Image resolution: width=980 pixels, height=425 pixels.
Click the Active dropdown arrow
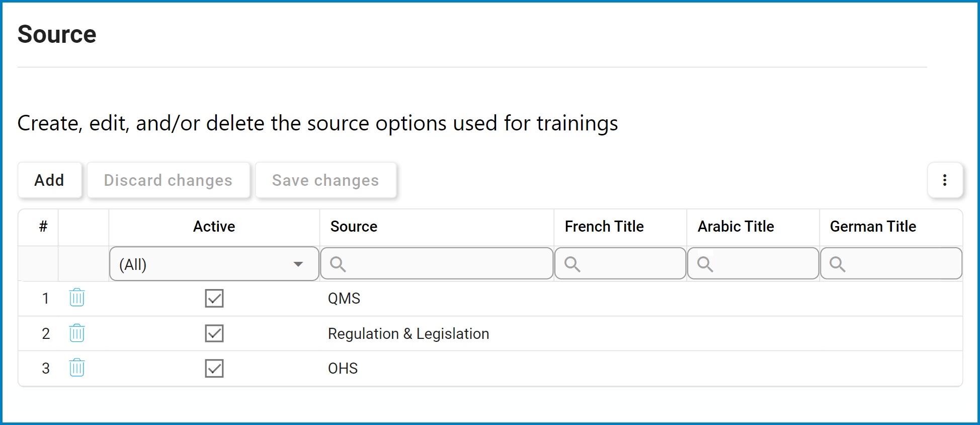pyautogui.click(x=298, y=264)
